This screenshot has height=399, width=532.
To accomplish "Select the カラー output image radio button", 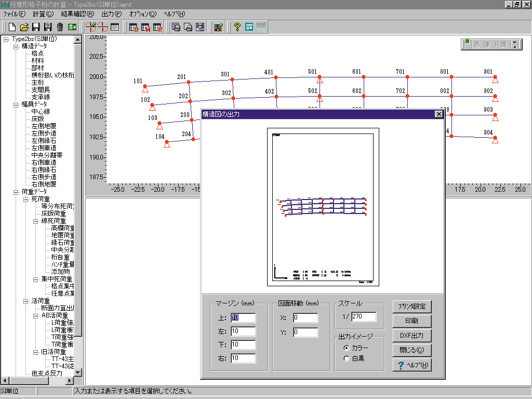I will click(x=347, y=348).
